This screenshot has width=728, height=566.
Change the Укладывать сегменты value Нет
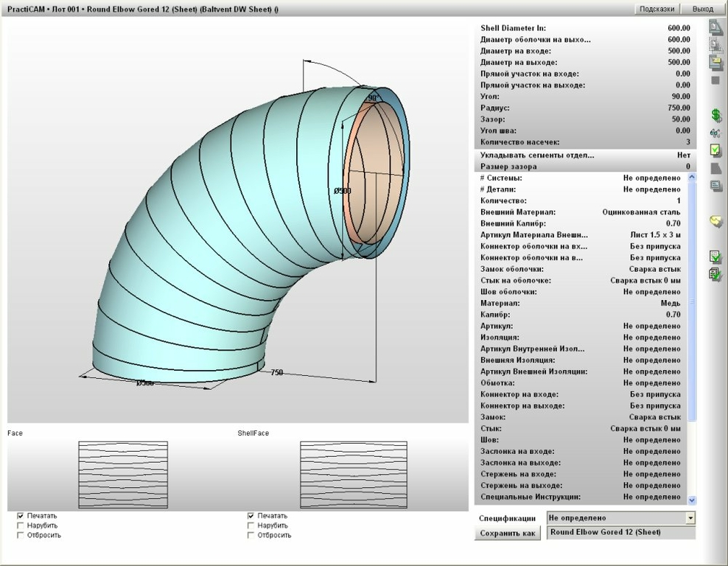pyautogui.click(x=683, y=156)
